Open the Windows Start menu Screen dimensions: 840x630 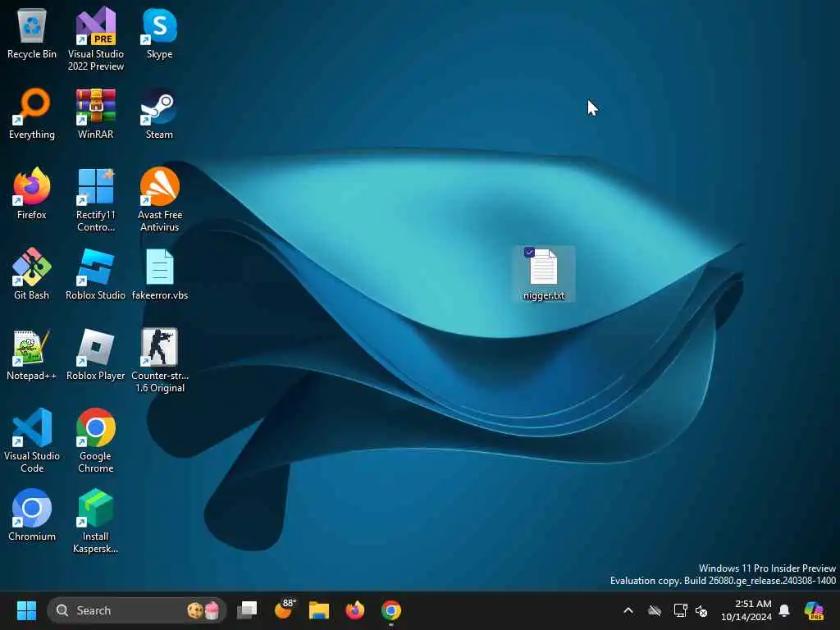coord(26,610)
